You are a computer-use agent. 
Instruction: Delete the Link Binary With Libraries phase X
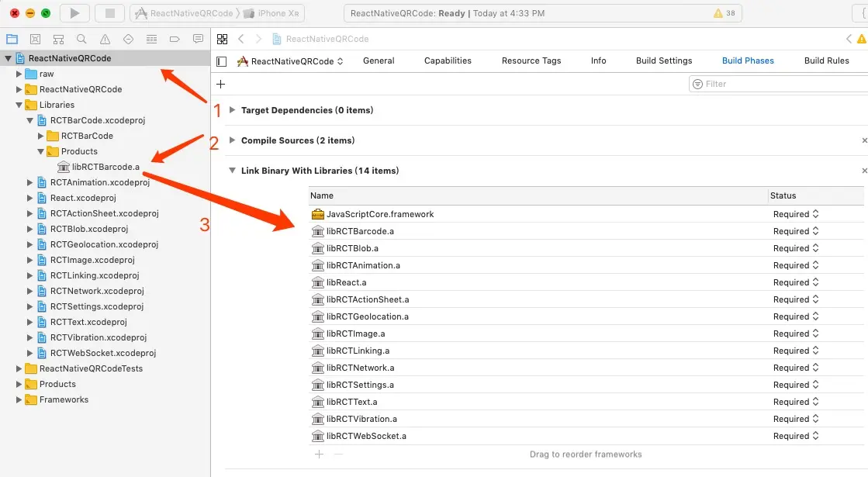[864, 171]
